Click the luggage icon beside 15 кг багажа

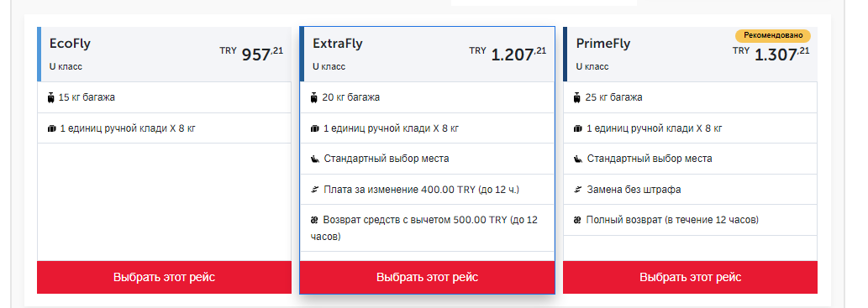[x=51, y=98]
